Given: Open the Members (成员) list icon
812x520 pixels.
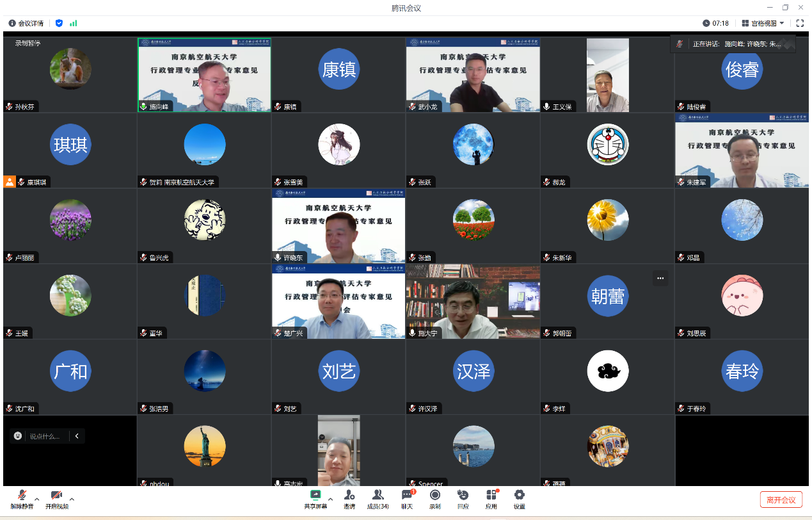Looking at the screenshot, I should [x=378, y=495].
